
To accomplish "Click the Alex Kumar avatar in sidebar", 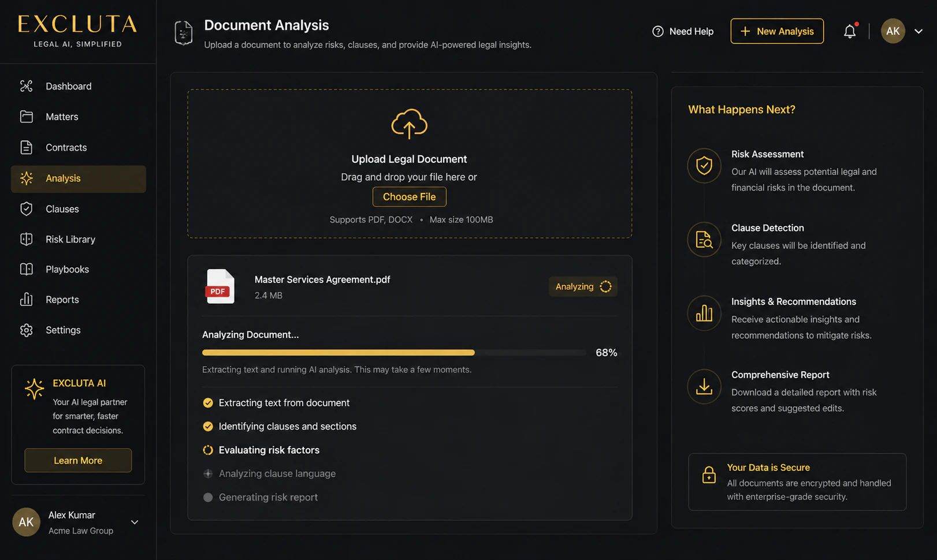I will tap(26, 522).
